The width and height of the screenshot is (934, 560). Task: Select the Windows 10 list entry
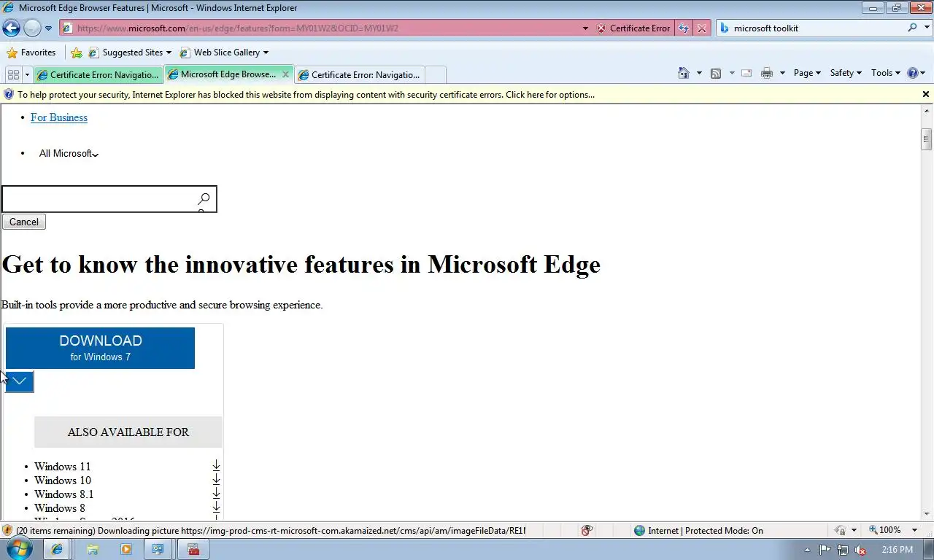coord(63,481)
